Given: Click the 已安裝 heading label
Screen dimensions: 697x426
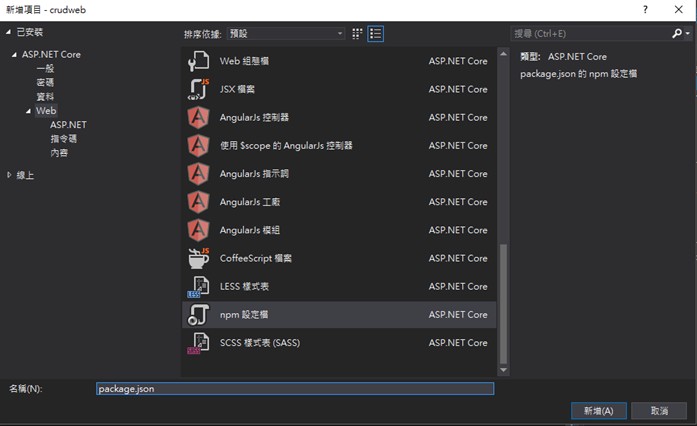Looking at the screenshot, I should click(30, 32).
